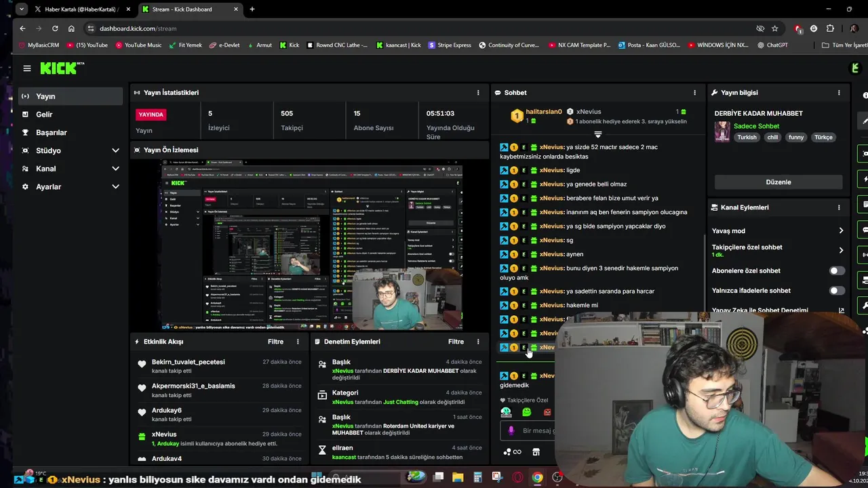Click the green emote in chat emote row
Screen dimensions: 868x488
coord(526,412)
